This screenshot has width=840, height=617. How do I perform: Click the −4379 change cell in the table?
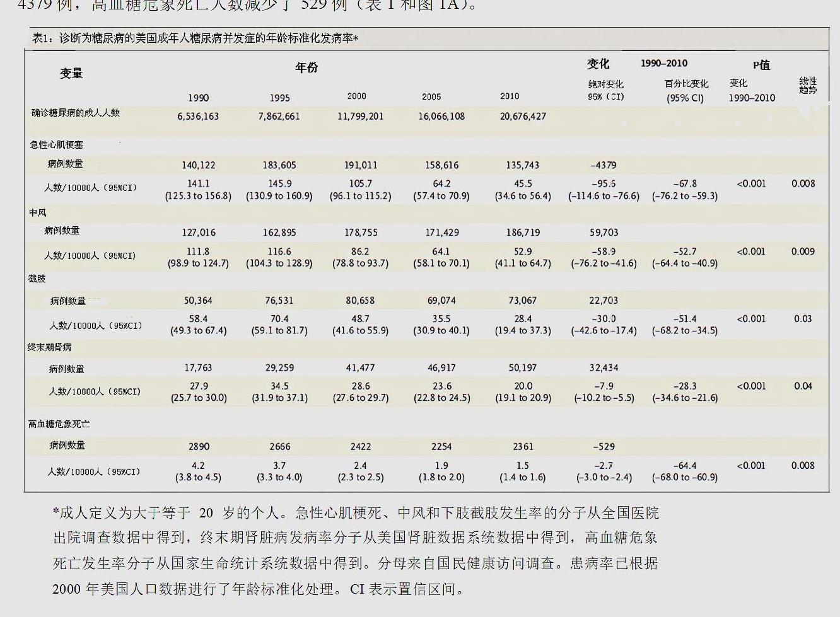[604, 165]
